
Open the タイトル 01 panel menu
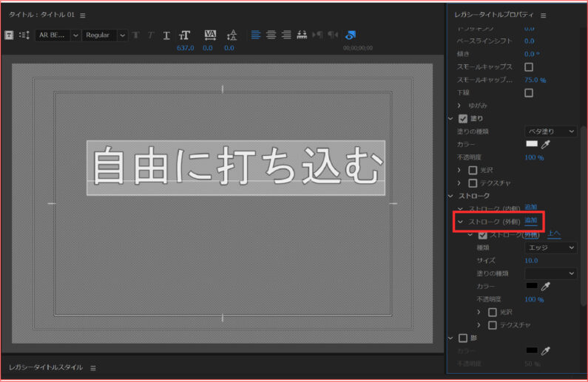(83, 16)
